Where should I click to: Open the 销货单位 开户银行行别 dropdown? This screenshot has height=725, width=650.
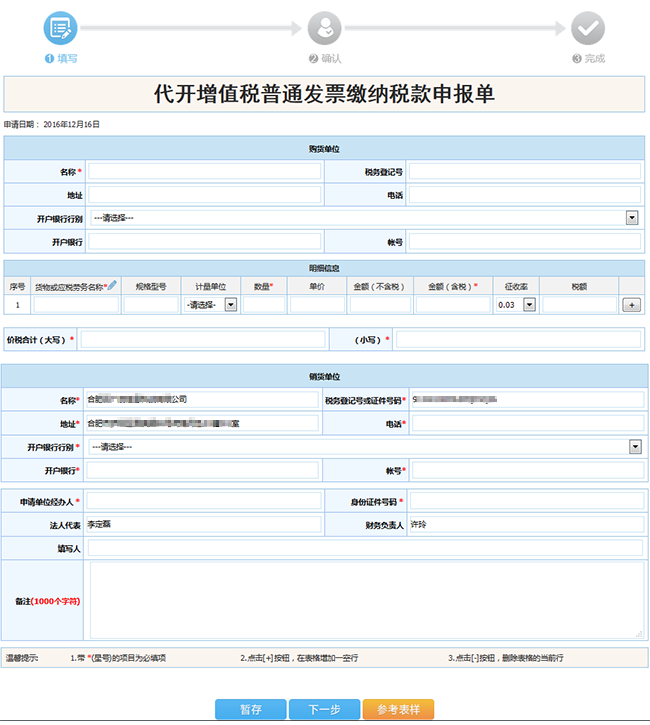(634, 447)
